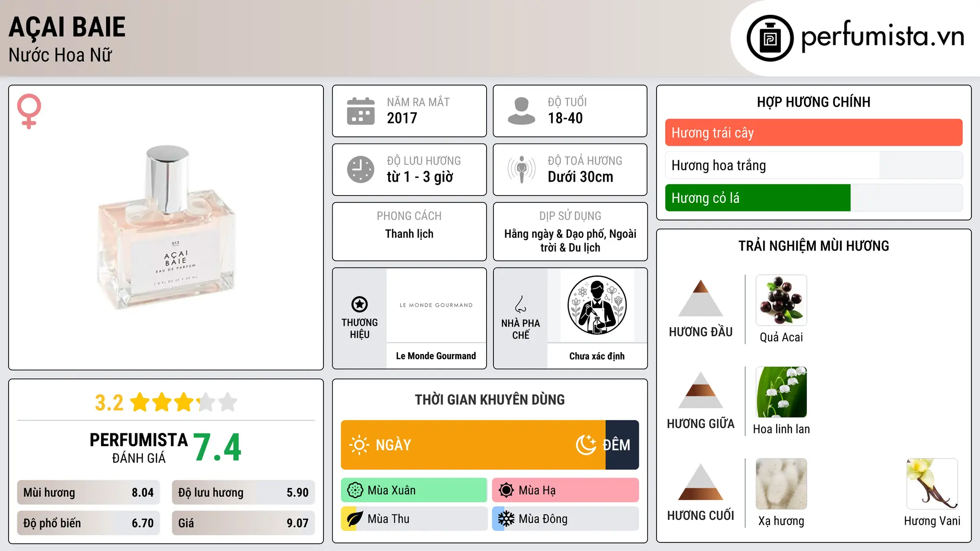Viewport: 980px width, 551px height.
Task: Click the pink female gender symbol
Action: pyautogui.click(x=29, y=111)
